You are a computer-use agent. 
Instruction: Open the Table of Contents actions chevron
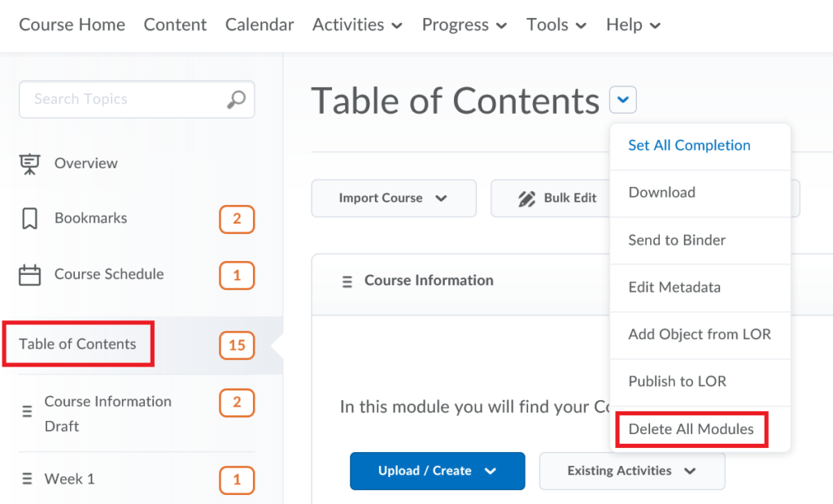coord(623,99)
